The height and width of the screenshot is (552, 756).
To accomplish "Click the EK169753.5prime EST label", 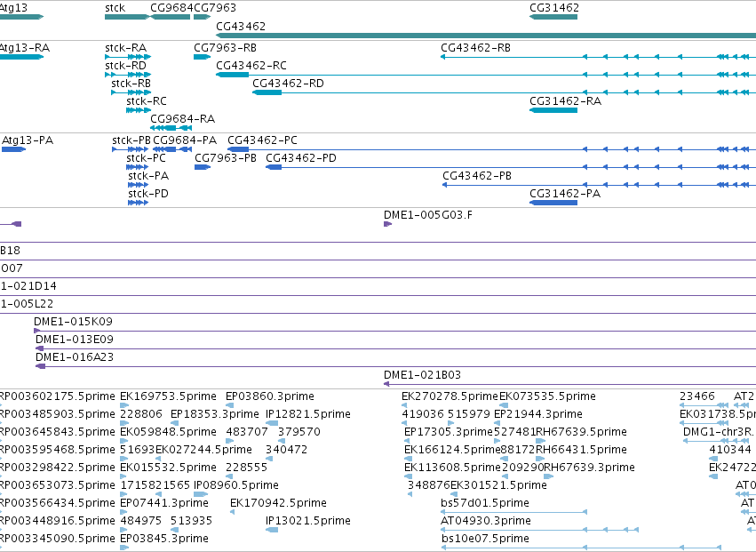I will [x=168, y=396].
